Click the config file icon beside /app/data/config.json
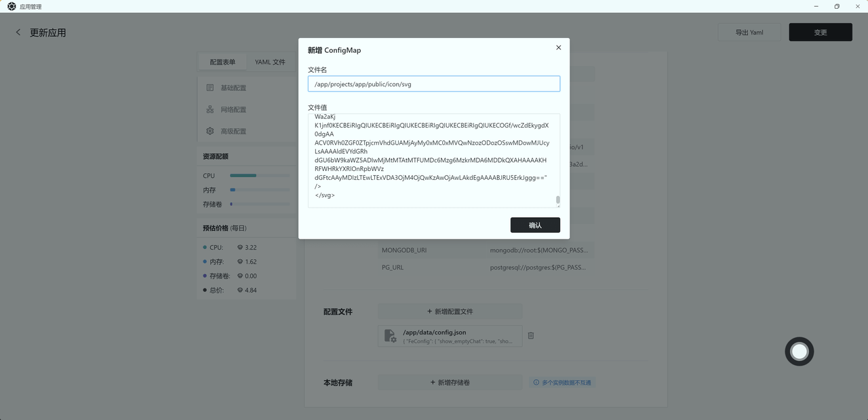Viewport: 868px width, 420px height. tap(391, 335)
